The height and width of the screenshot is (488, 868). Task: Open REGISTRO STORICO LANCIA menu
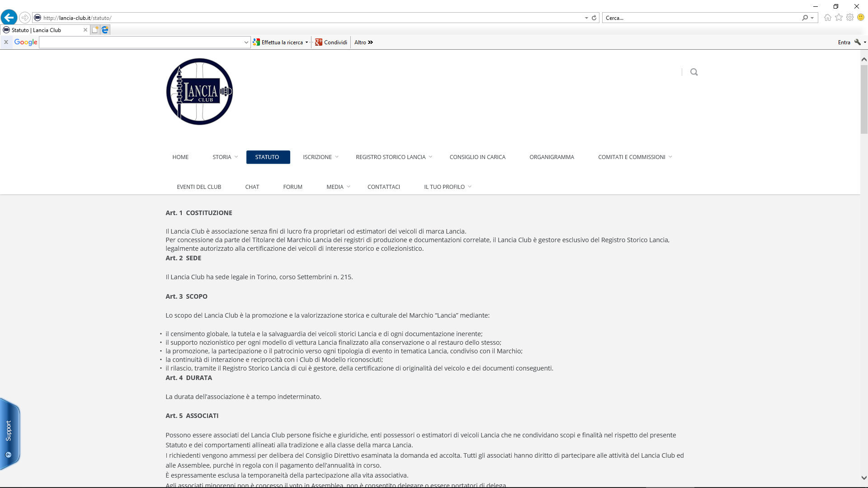coord(391,157)
